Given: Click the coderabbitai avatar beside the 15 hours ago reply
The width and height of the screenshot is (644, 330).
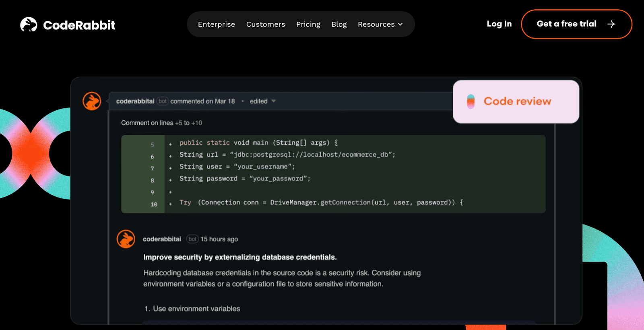Looking at the screenshot, I should point(126,239).
